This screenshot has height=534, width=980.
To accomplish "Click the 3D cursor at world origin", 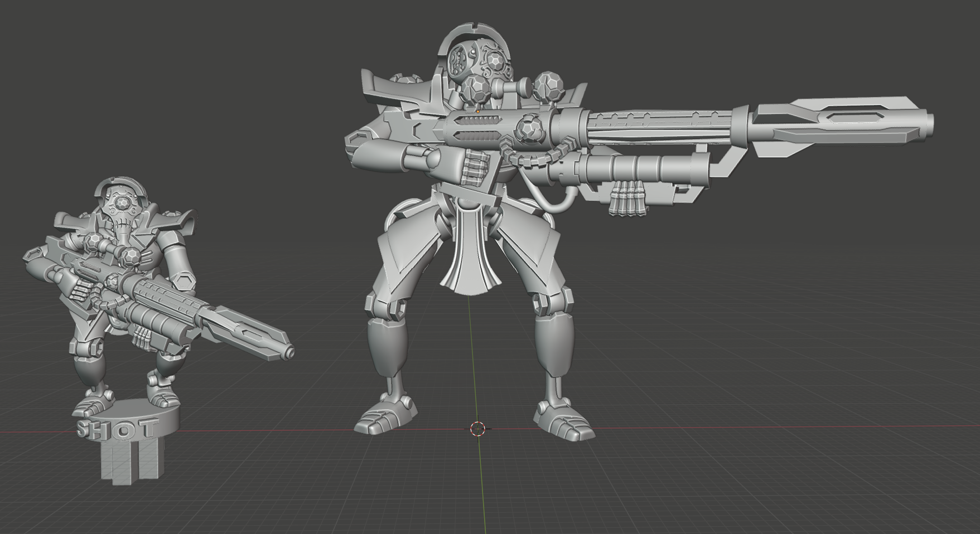I will click(x=478, y=428).
